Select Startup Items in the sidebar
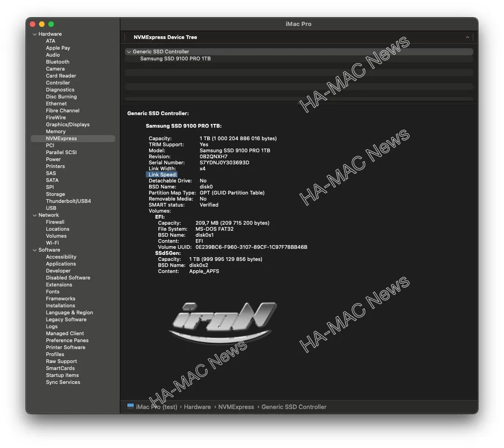 (x=62, y=375)
